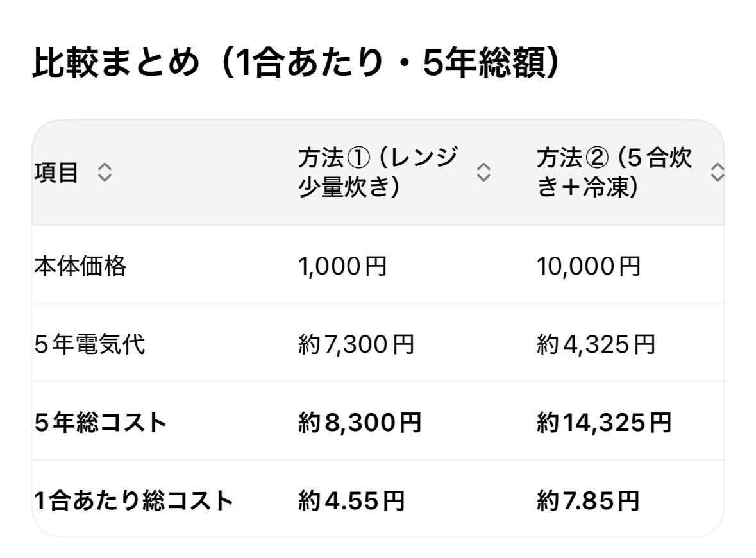Click the 項目 column header label
The width and height of the screenshot is (756, 558).
tap(56, 172)
